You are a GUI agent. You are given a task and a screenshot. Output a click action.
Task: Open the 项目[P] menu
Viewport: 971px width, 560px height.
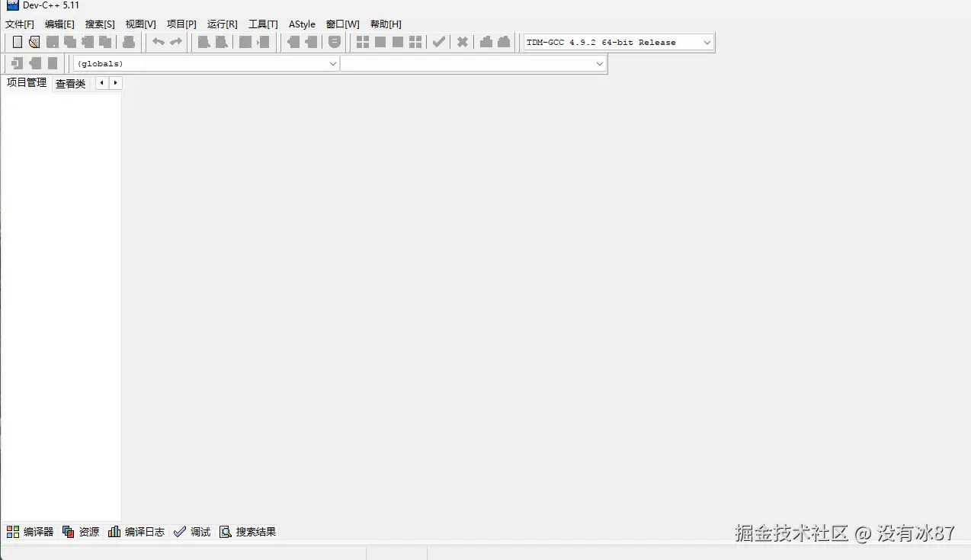[x=181, y=24]
